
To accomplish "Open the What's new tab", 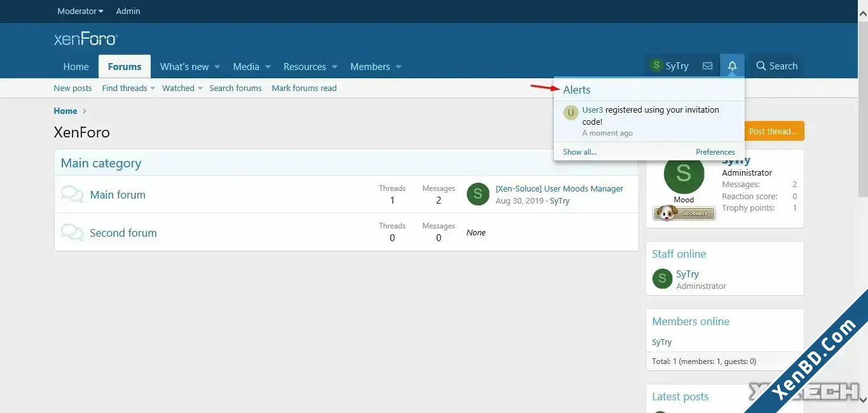I will 184,66.
